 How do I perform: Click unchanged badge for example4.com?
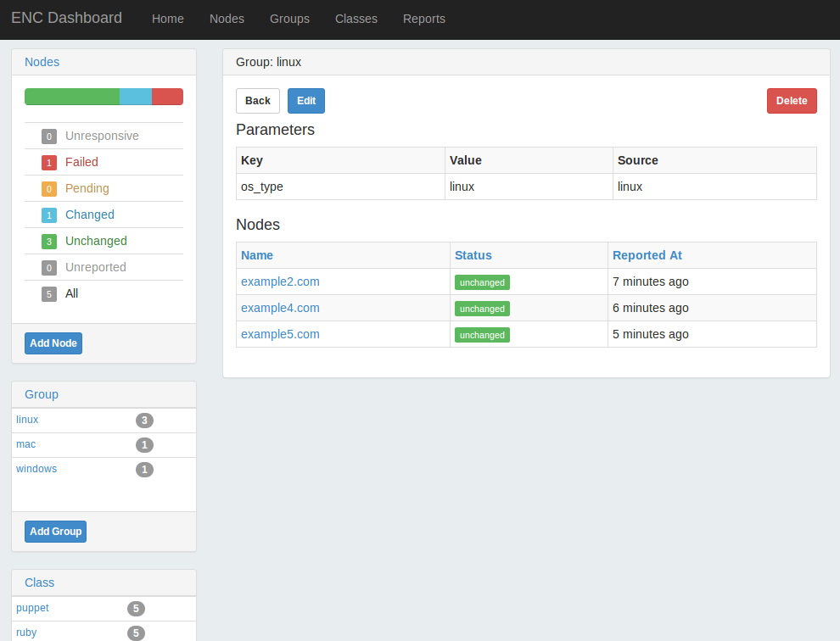coord(482,309)
